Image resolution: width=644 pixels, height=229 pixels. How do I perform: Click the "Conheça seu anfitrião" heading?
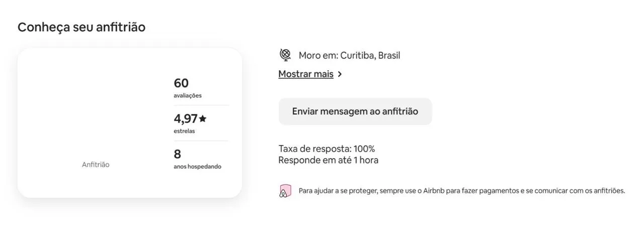pos(82,27)
